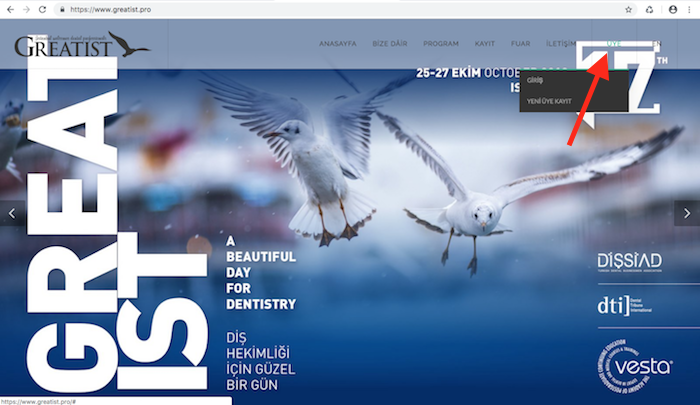The image size is (700, 405).
Task: Open the browser extension icon beside the star
Action: pos(650,9)
